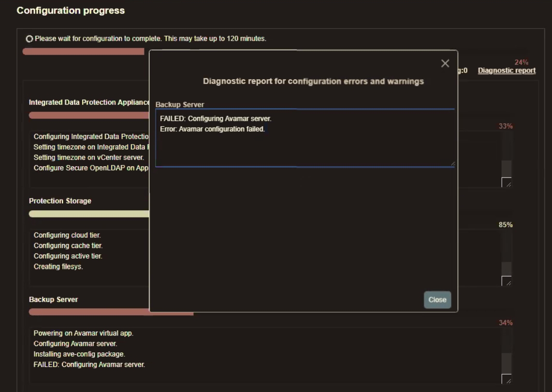Screen dimensions: 552x392
Task: Click 'Configure Secure OpenLDAP' log line
Action: pyautogui.click(x=91, y=168)
